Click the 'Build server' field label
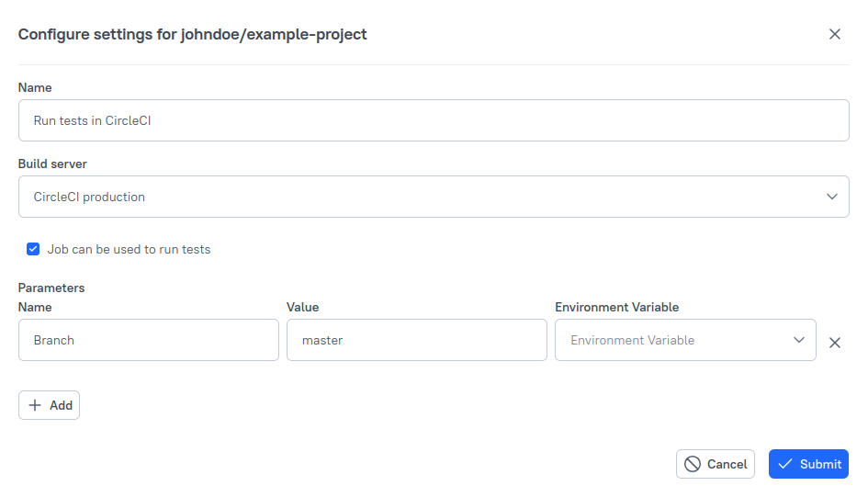The height and width of the screenshot is (497, 868). (52, 164)
